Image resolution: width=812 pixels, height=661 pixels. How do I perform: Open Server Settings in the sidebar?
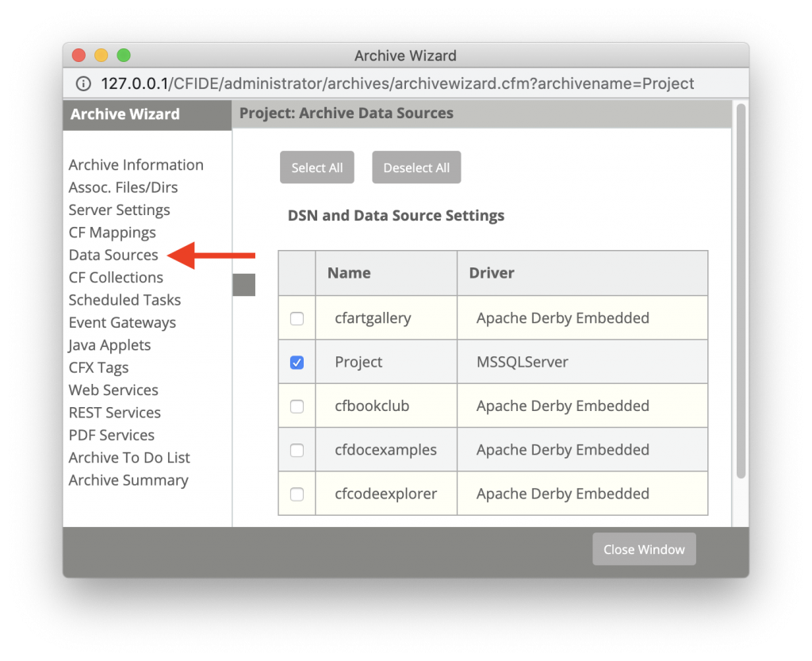tap(119, 210)
